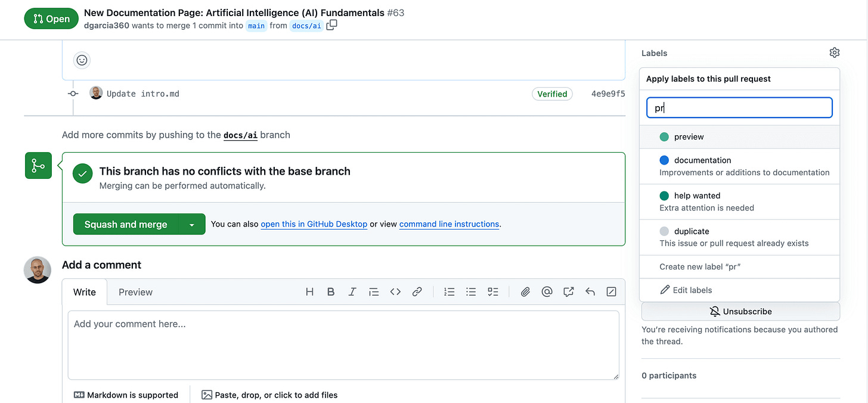Open the main branch link
The image size is (868, 403).
coord(256,26)
